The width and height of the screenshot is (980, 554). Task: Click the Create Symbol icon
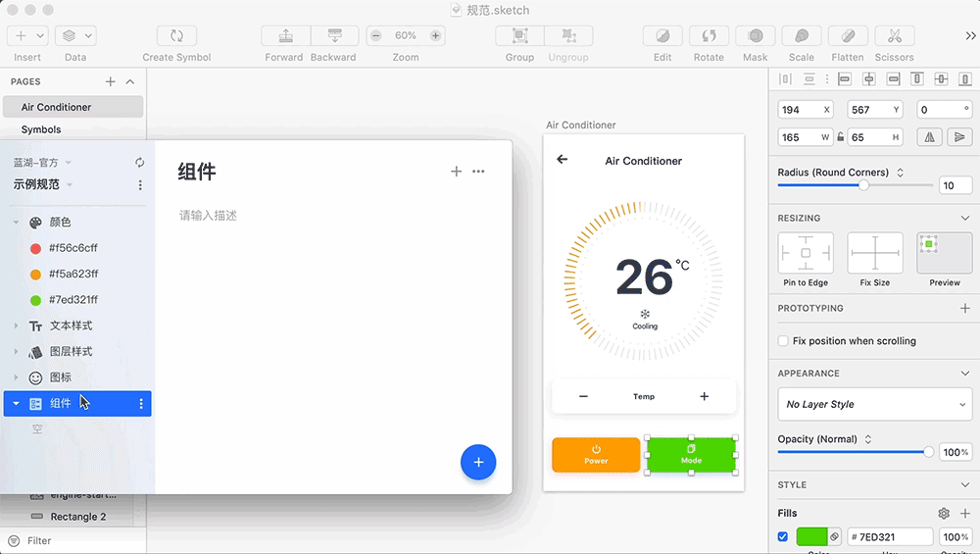pyautogui.click(x=176, y=35)
